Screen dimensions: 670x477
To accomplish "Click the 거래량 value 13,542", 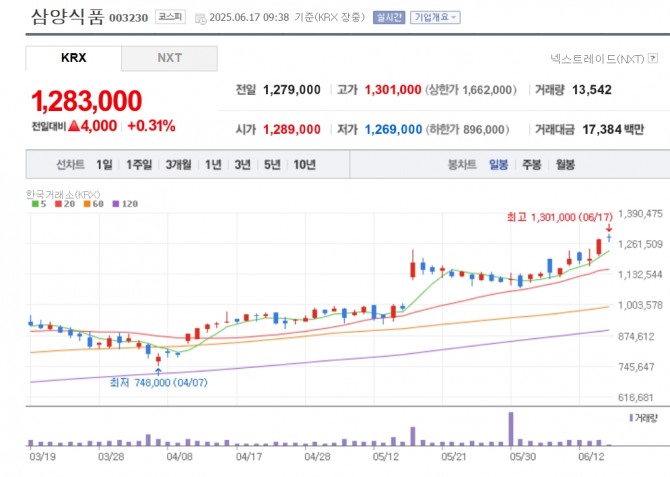I will click(592, 90).
